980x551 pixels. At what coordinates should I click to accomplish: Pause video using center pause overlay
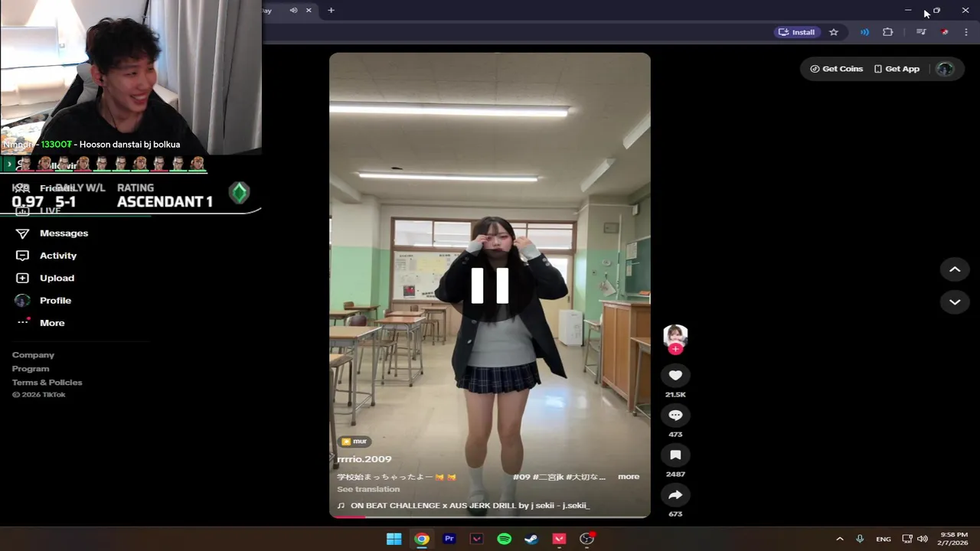coord(490,285)
